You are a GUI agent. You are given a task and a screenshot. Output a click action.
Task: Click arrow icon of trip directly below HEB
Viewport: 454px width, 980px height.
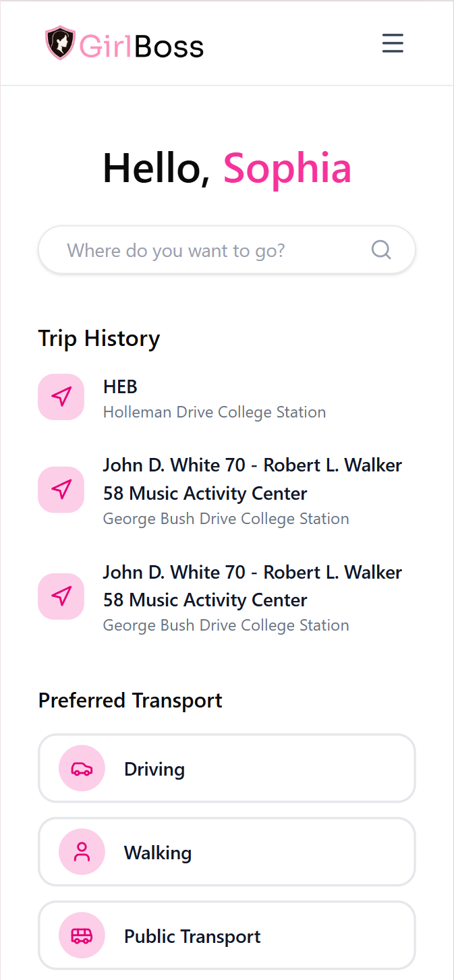(61, 490)
